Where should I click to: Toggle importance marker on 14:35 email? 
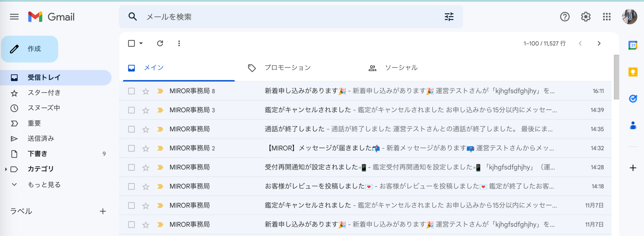point(160,129)
